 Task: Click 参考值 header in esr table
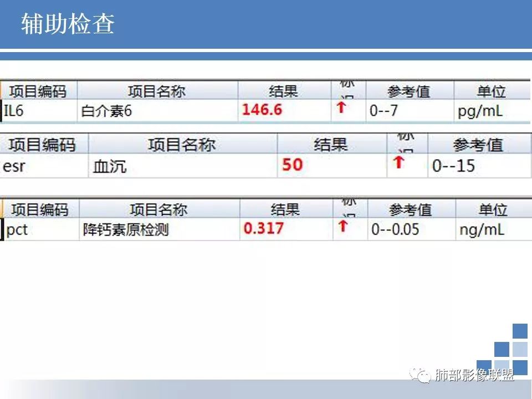click(x=478, y=145)
